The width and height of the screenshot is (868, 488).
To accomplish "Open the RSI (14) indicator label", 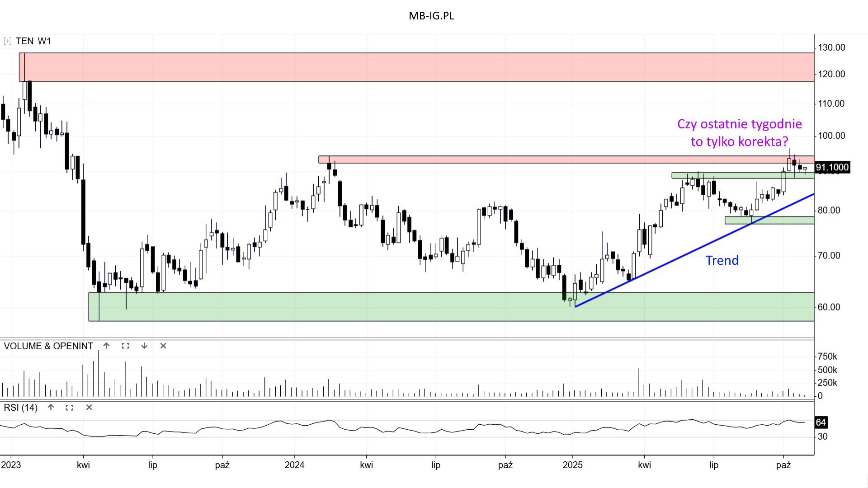I will coord(21,408).
